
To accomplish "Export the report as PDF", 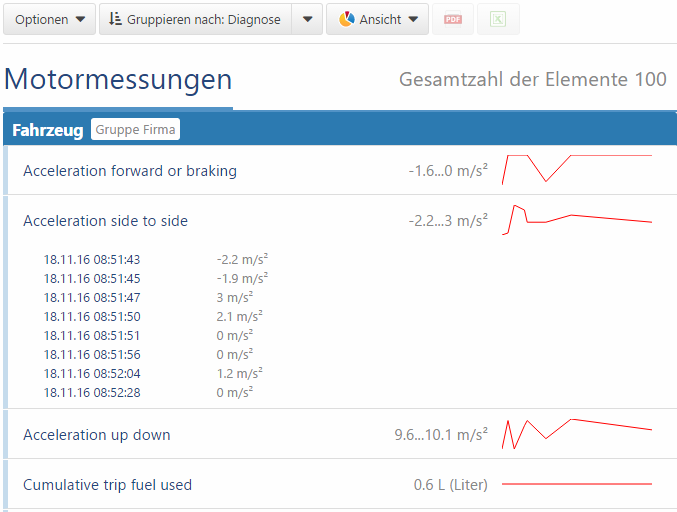I will [x=453, y=19].
